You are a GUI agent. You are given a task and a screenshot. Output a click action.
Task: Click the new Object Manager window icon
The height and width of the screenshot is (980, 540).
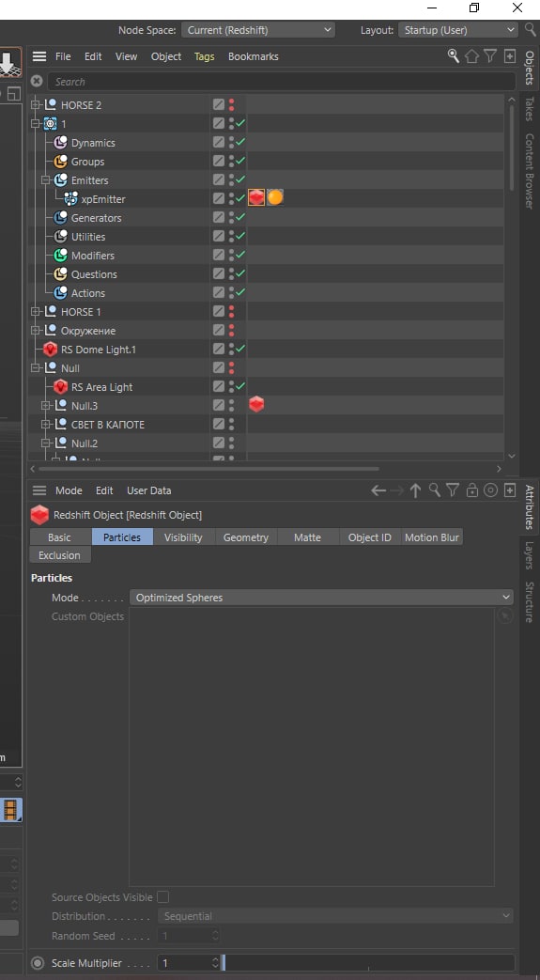(x=510, y=56)
